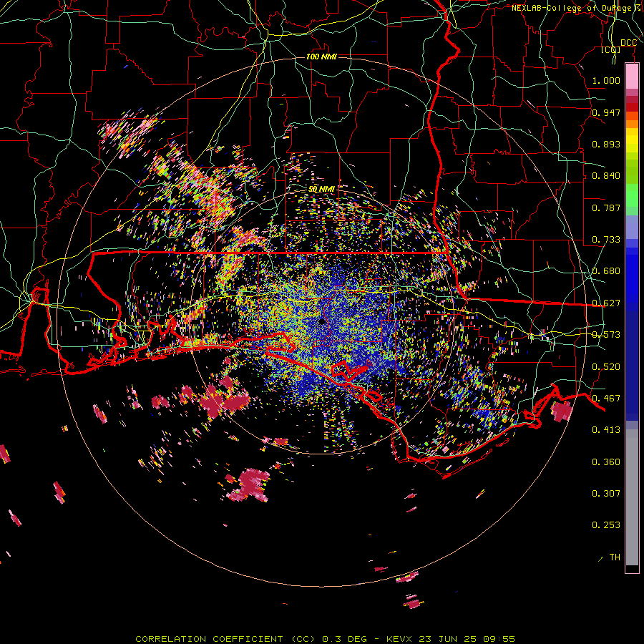Select the 0.573 scale value

click(606, 335)
